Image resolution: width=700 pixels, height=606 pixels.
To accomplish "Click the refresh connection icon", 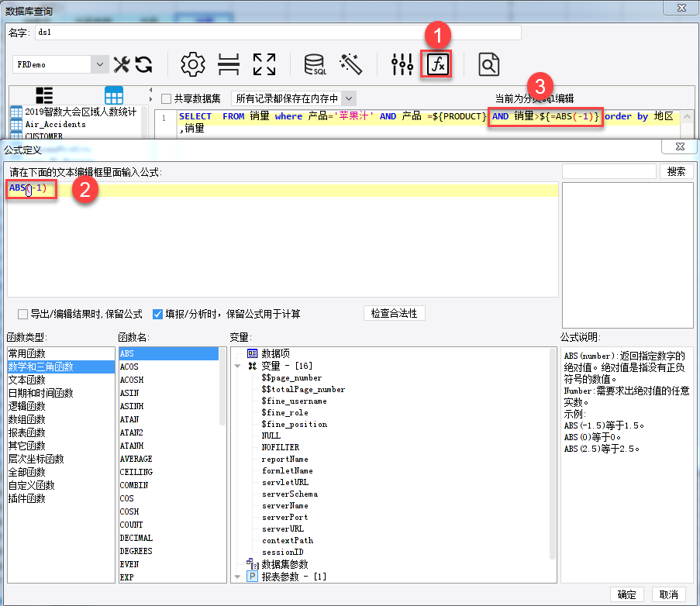I will point(143,64).
